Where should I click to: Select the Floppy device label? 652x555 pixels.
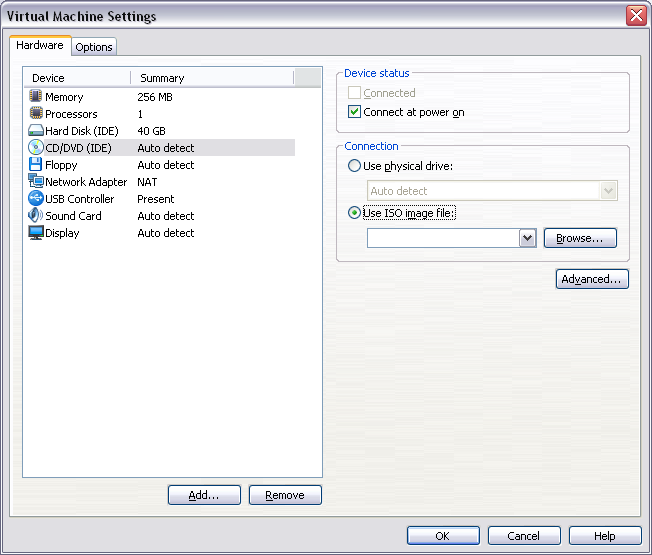point(61,165)
